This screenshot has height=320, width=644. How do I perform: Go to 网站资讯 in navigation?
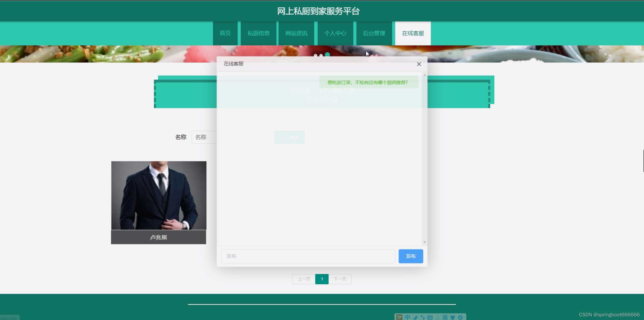pyautogui.click(x=296, y=33)
